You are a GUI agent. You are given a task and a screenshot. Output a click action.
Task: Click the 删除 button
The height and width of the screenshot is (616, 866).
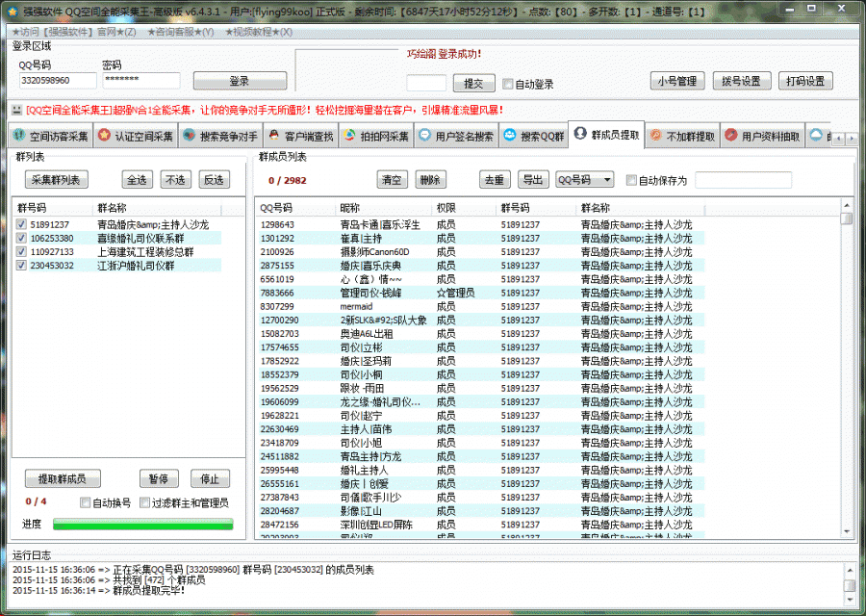(430, 180)
